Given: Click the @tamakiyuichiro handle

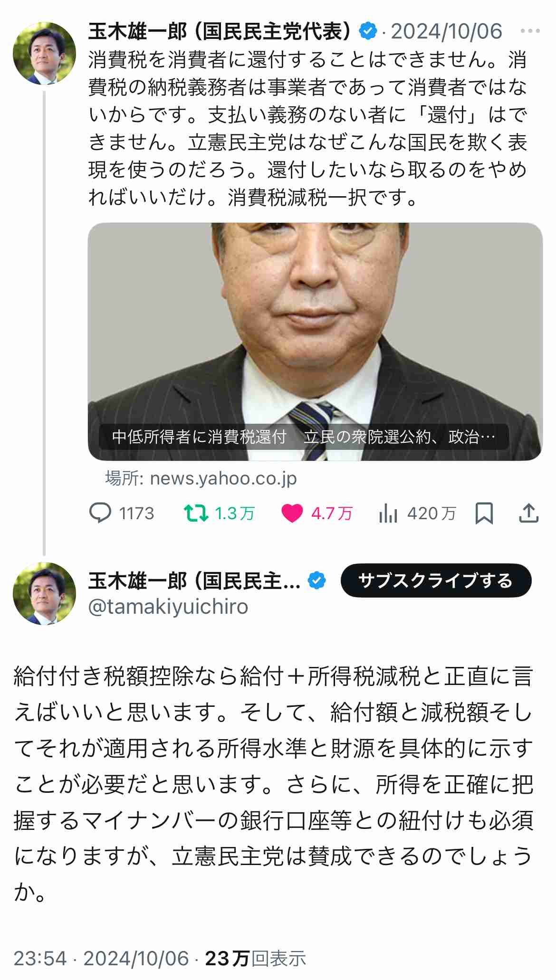Looking at the screenshot, I should 168,607.
